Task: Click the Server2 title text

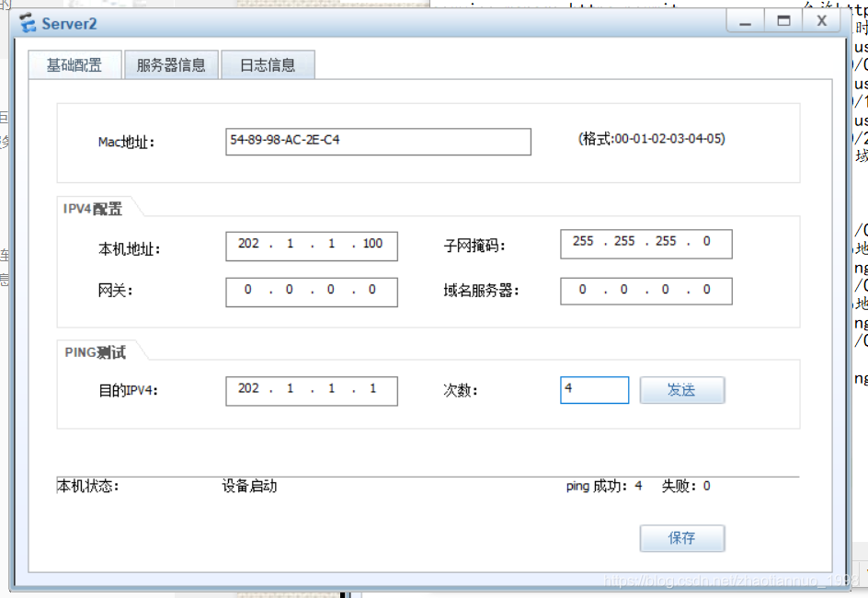Action: (x=69, y=24)
